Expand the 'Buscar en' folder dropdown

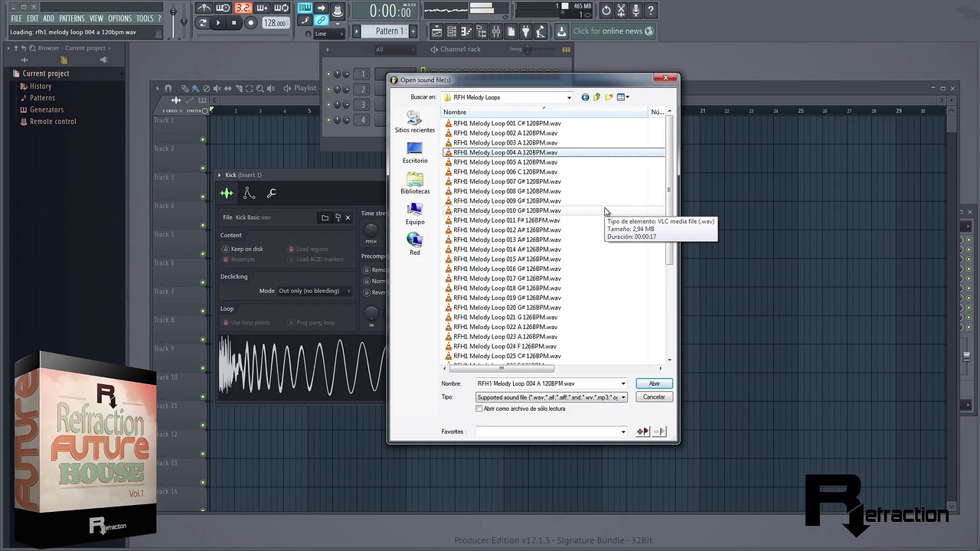click(x=569, y=97)
